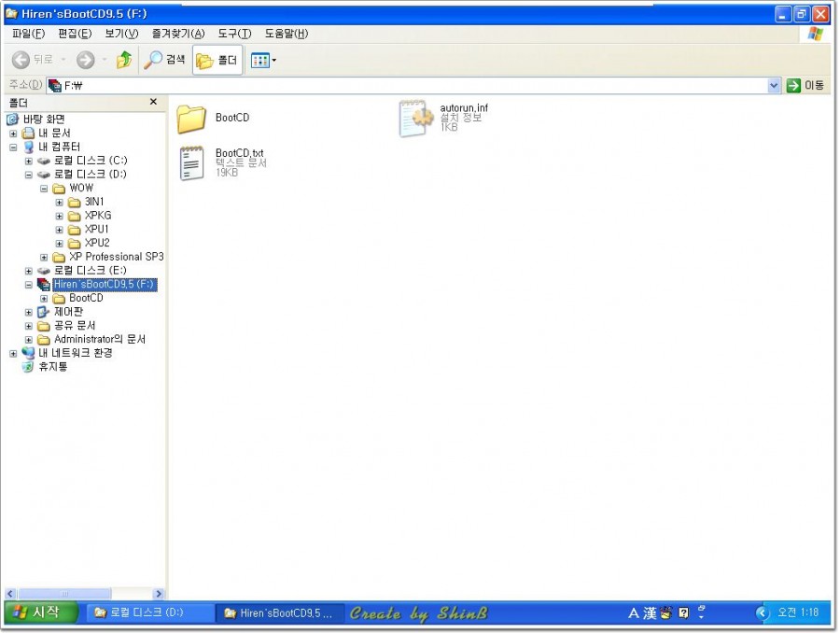Collapse the 내 컴퓨터 tree node
The height and width of the screenshot is (633, 840).
click(x=13, y=148)
